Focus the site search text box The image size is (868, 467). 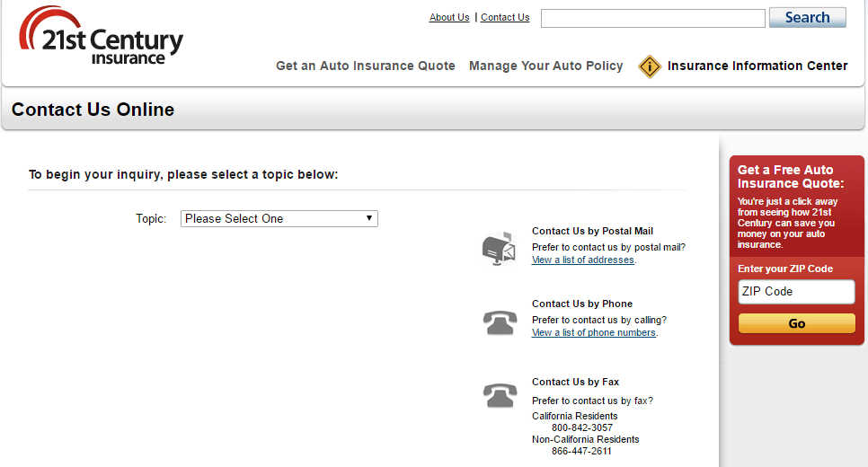652,18
